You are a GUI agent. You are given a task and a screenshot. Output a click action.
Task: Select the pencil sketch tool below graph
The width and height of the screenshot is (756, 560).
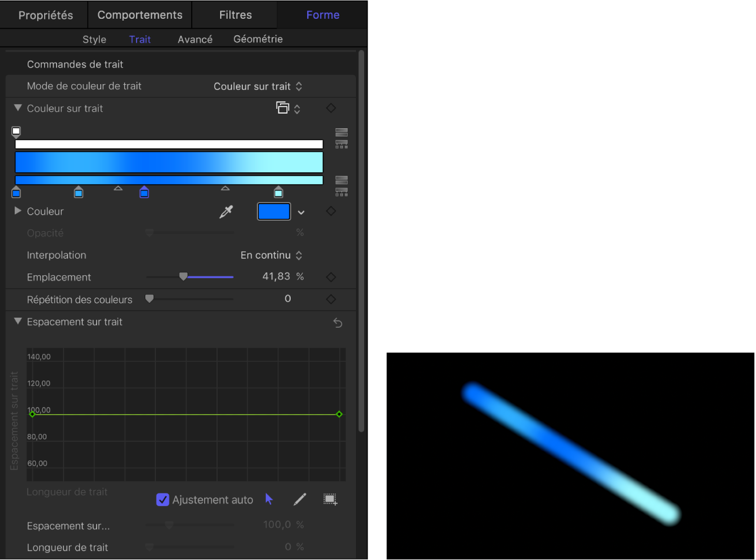(300, 499)
